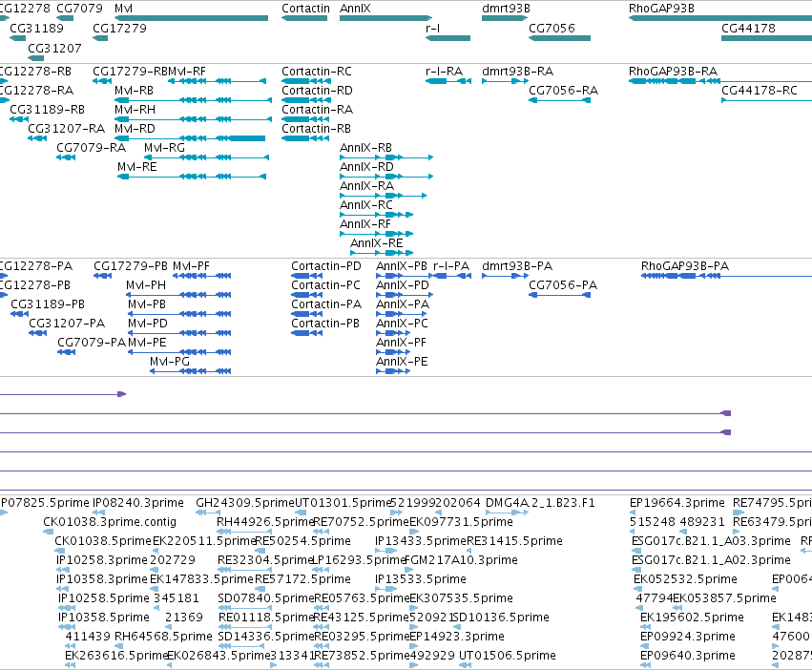Select transcript AnnIX-RC

click(x=366, y=205)
